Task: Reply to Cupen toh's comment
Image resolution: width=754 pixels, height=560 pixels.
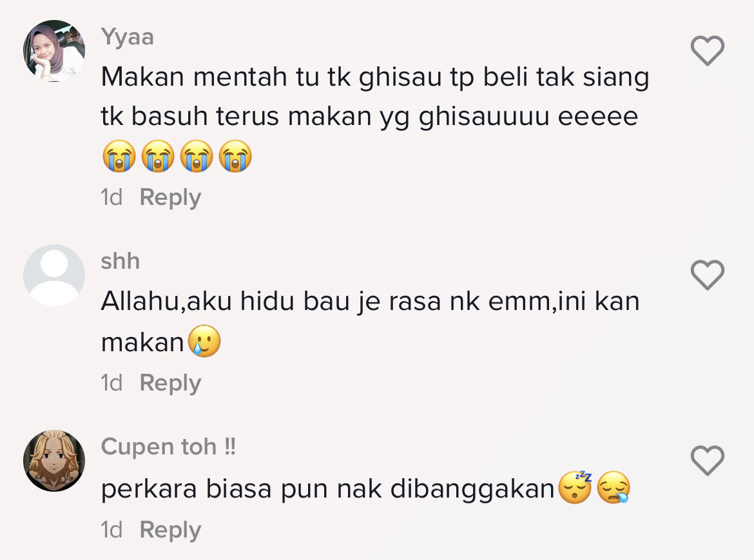Action: [170, 530]
